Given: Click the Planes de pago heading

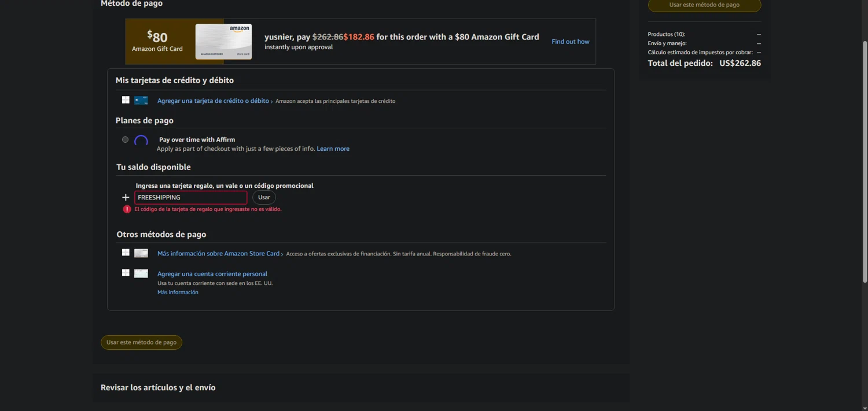Looking at the screenshot, I should [145, 120].
